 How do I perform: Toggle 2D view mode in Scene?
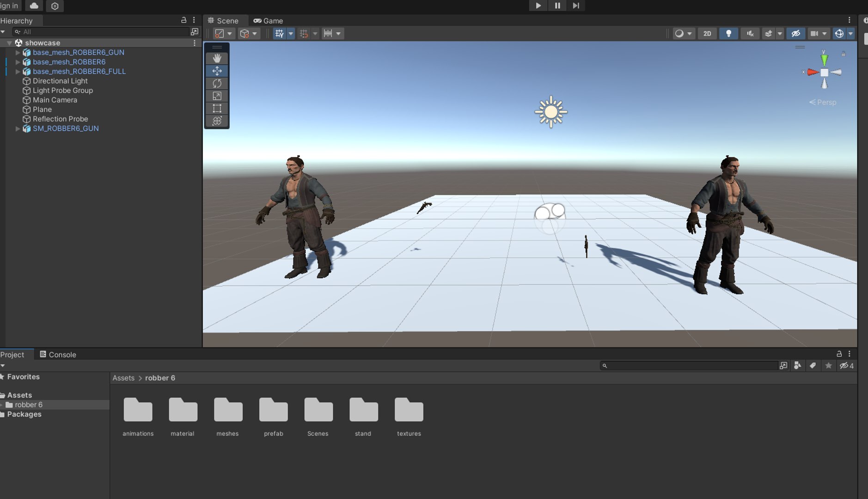707,33
